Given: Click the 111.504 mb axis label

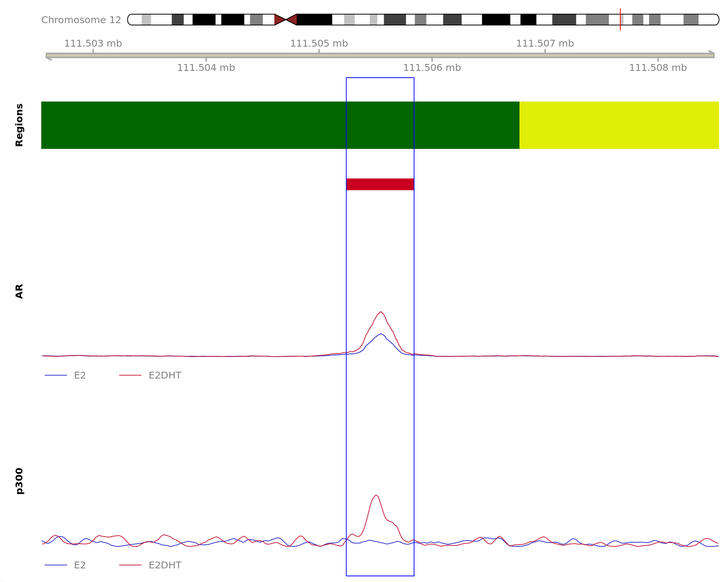Looking at the screenshot, I should [x=206, y=68].
